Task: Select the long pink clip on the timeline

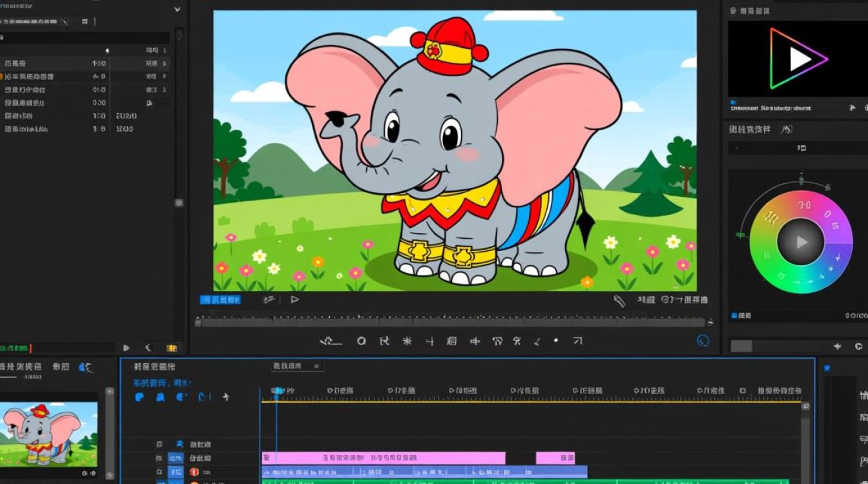Action: pos(384,458)
